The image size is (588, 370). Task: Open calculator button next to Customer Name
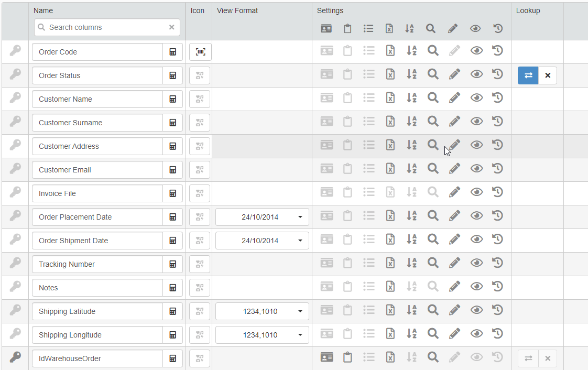tap(172, 99)
